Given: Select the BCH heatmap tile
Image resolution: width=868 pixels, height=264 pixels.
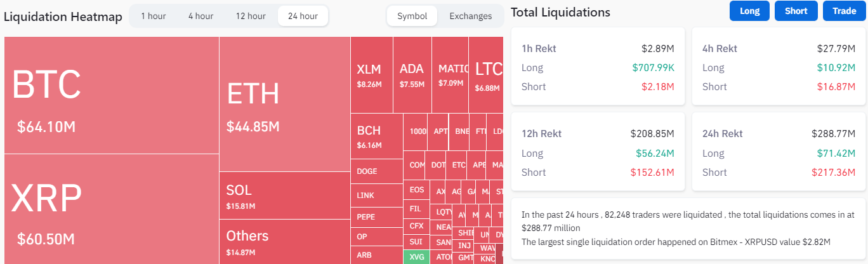Looking at the screenshot, I should 377,136.
